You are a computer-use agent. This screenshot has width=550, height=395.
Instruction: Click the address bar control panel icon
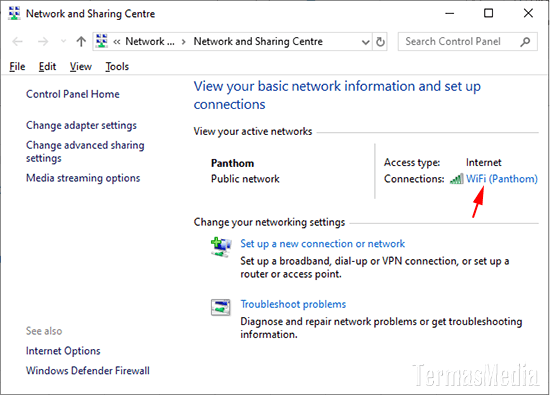coord(102,41)
